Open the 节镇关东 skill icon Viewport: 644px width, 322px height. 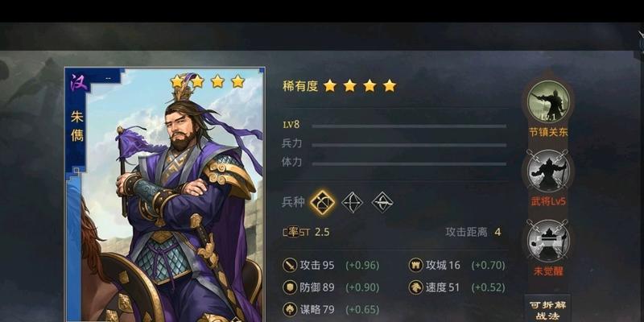(548, 102)
